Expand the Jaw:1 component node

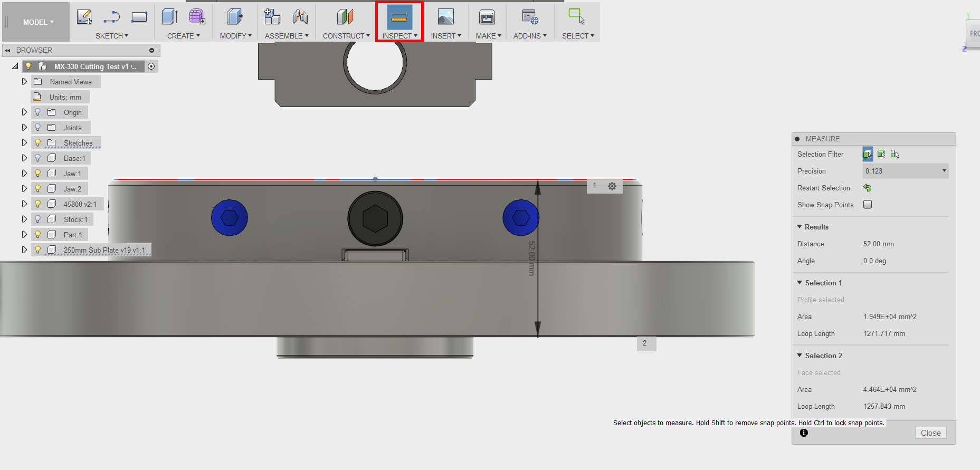[x=24, y=174]
